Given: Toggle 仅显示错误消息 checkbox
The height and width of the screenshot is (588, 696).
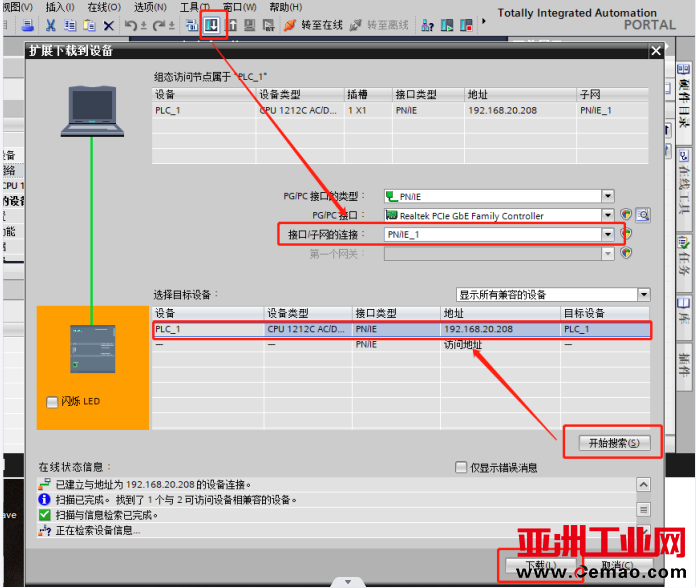Looking at the screenshot, I should [461, 467].
